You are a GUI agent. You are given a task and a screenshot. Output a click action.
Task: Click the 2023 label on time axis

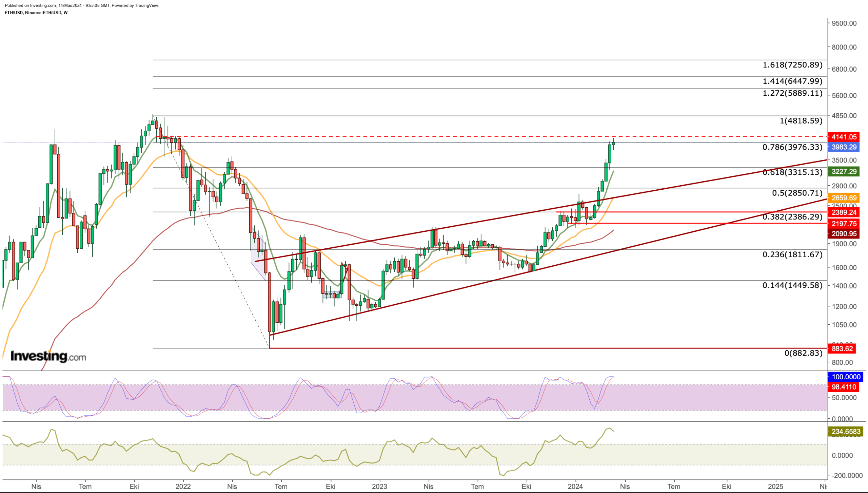click(379, 487)
